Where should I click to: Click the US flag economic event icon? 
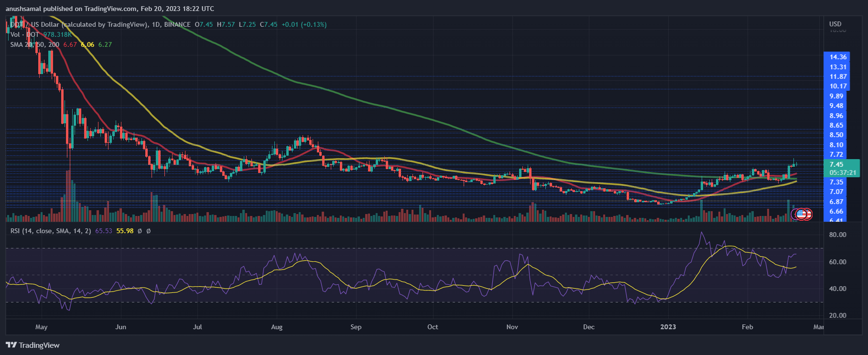pyautogui.click(x=801, y=214)
